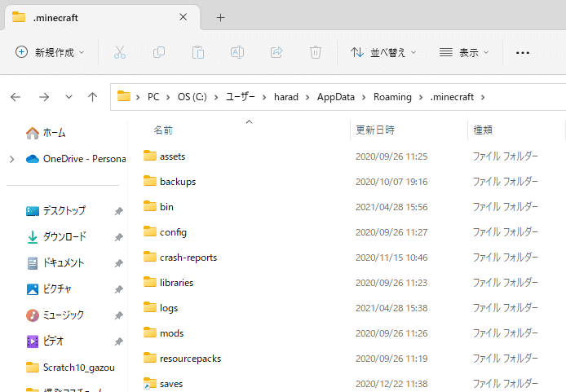Expand chevron after Roaming in breadcrumb
566x392 pixels.
coord(421,97)
